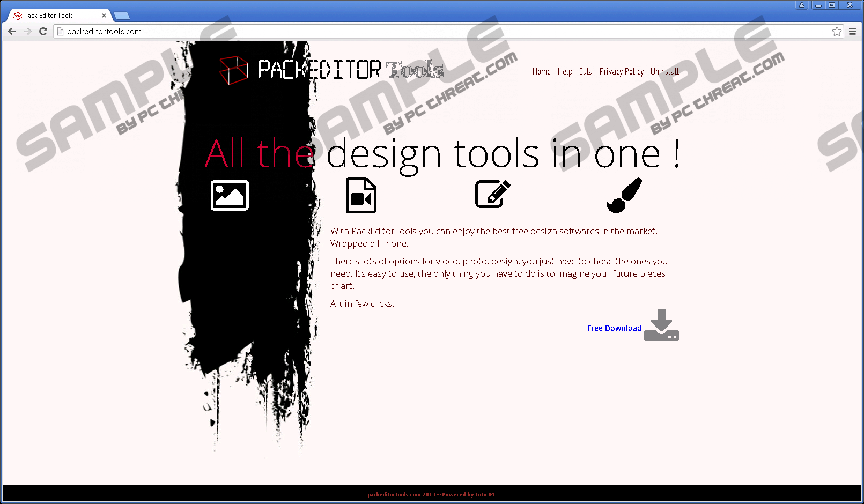This screenshot has height=504, width=864.
Task: Select the Pack Editor Tools browser tab
Action: pos(54,16)
